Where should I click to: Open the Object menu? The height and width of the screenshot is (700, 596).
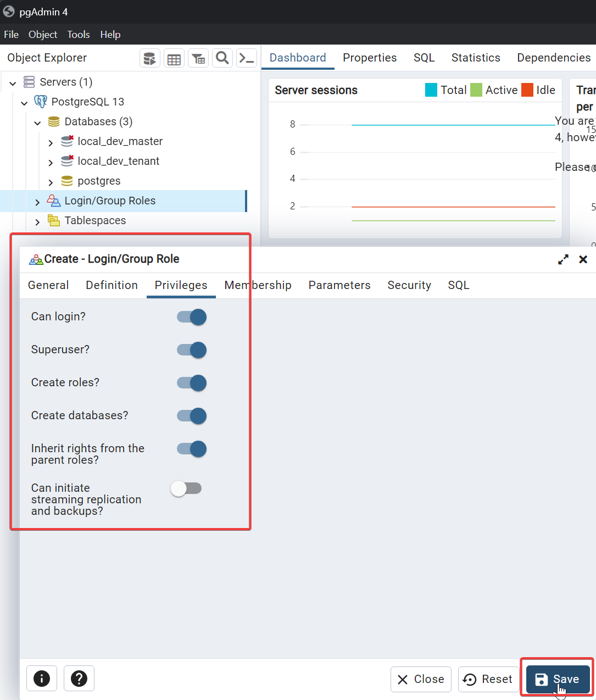43,34
